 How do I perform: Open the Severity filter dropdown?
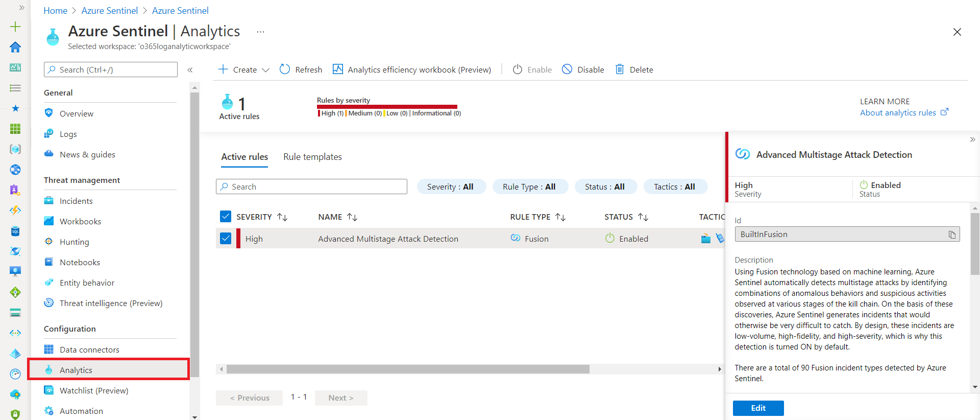tap(451, 187)
